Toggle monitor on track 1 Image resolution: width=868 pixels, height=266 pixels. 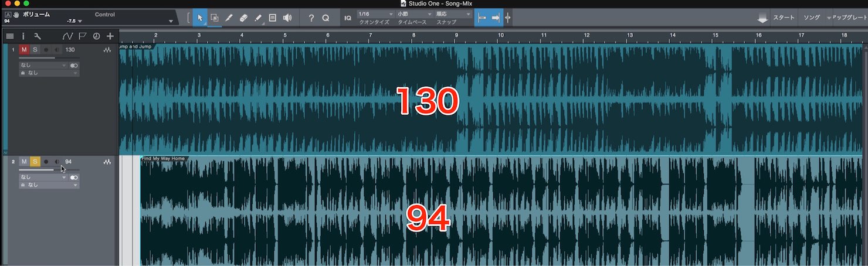click(57, 50)
